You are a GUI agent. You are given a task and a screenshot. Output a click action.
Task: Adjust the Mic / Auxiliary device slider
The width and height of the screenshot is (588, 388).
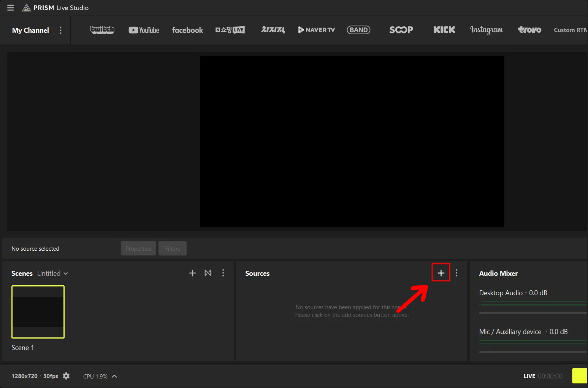[533, 352]
